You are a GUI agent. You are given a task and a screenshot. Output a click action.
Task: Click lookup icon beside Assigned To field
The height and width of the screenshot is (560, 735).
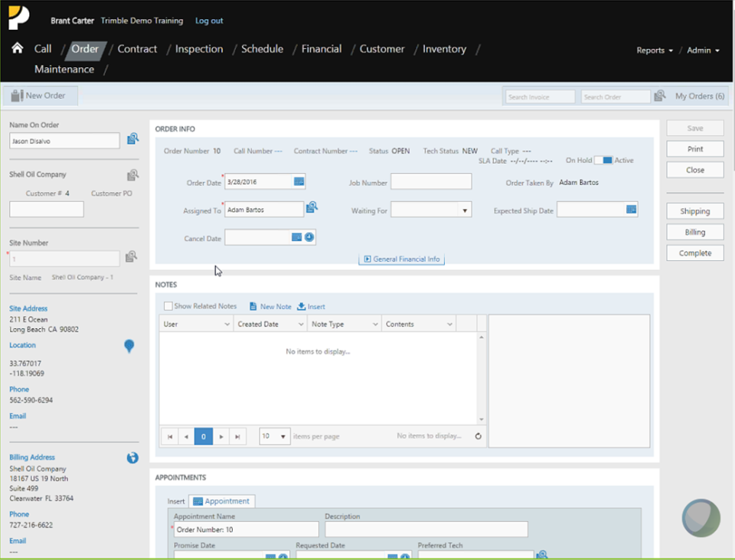tap(312, 207)
